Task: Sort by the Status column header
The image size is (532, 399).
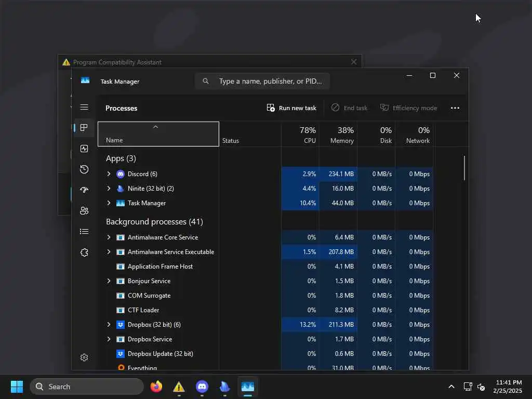Action: point(250,134)
